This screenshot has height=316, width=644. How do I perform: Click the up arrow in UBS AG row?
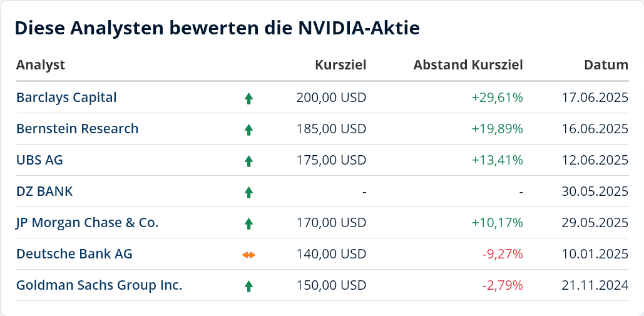pos(248,161)
